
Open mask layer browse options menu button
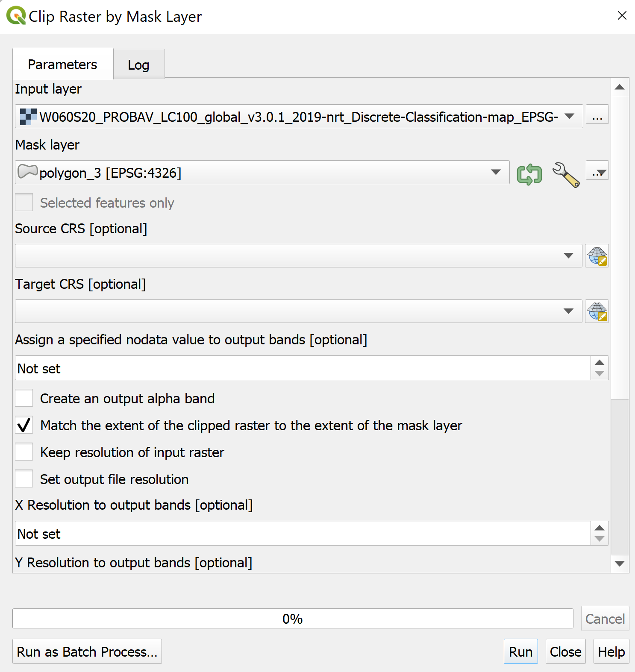pos(597,172)
